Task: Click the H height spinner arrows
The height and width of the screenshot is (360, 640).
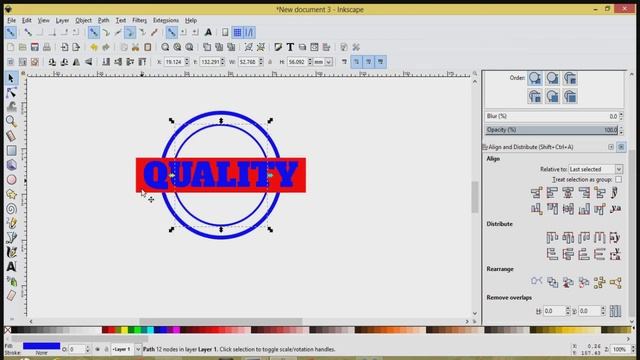Action: click(310, 62)
